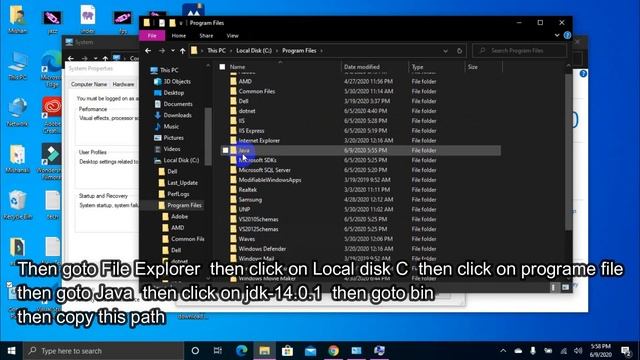640x360 pixels.
Task: Switch to details view layout button
Action: point(553,287)
